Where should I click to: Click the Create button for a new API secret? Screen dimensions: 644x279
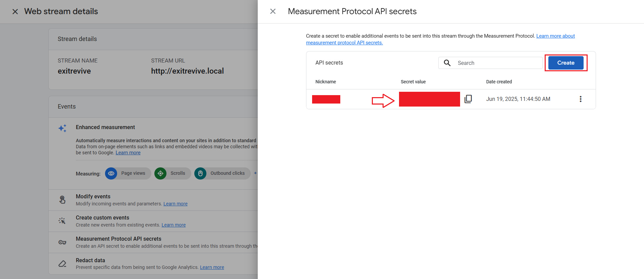coord(565,63)
